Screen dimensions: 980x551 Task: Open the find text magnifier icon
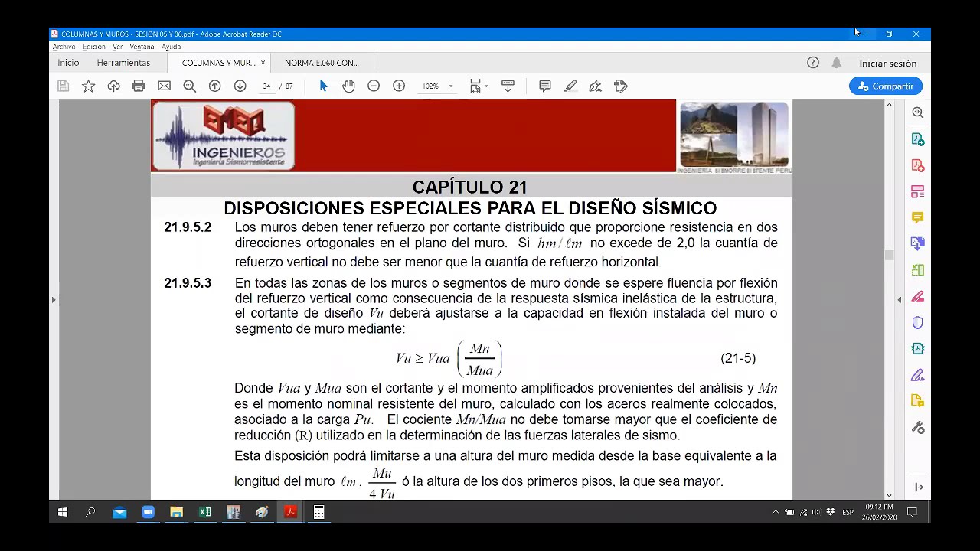point(190,86)
